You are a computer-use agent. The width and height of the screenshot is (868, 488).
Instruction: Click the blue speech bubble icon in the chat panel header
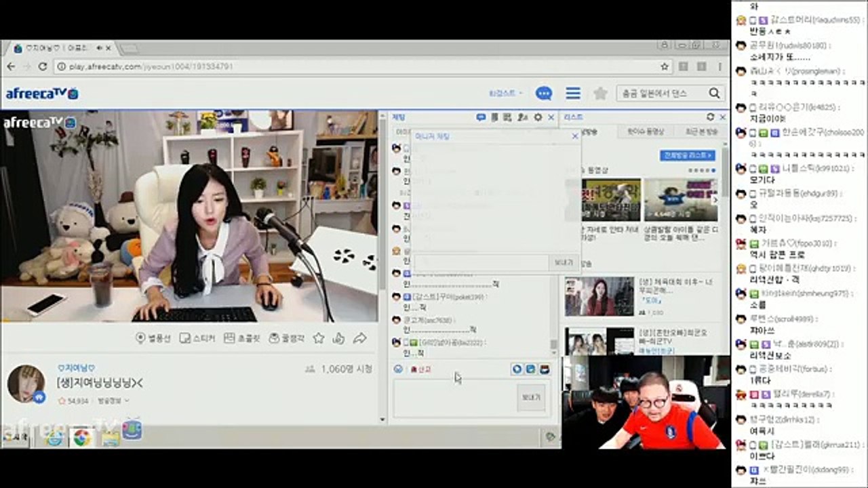point(481,117)
